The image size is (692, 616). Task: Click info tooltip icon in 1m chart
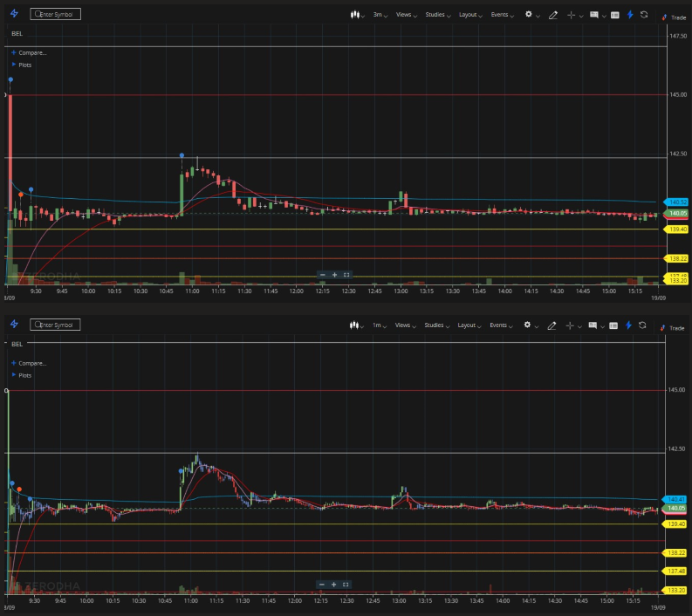tap(593, 325)
